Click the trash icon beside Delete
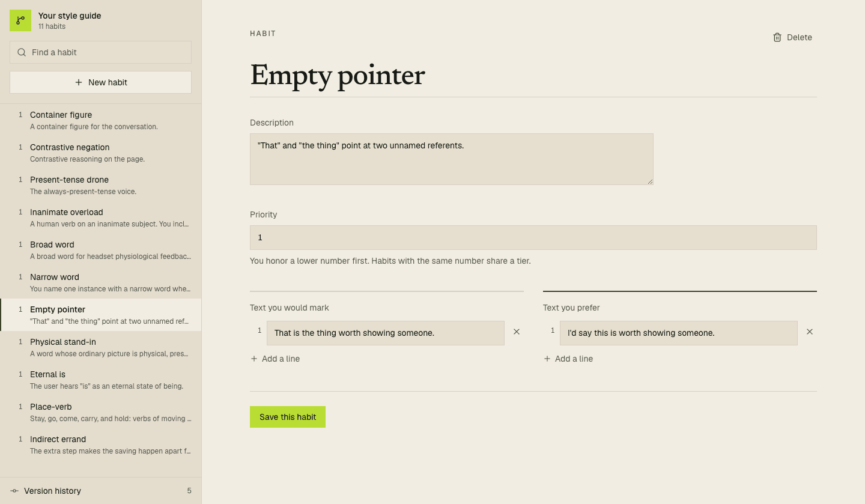The image size is (865, 504). click(x=777, y=37)
